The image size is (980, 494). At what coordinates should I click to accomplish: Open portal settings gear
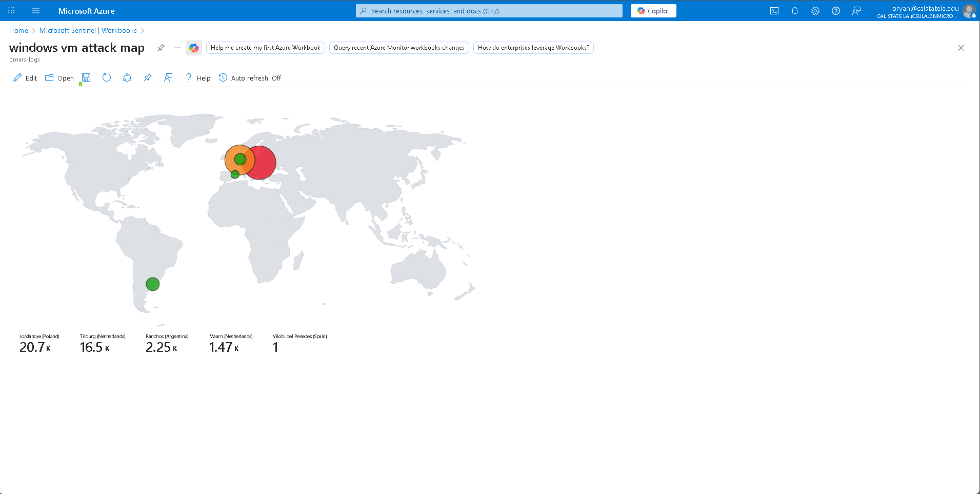point(815,11)
